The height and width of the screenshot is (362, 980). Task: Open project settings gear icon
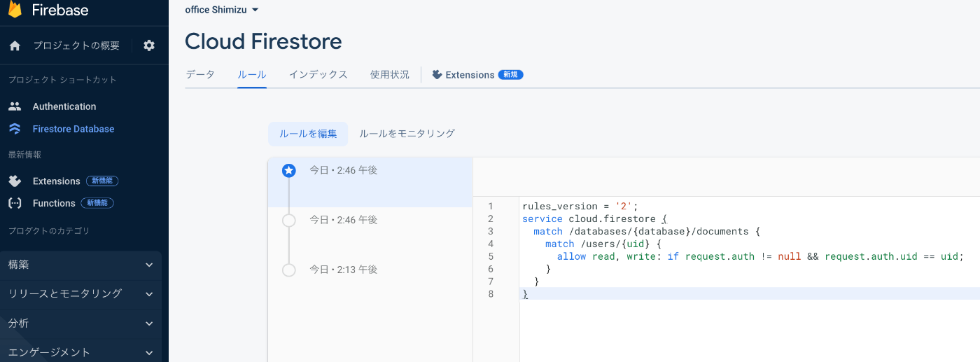point(149,46)
